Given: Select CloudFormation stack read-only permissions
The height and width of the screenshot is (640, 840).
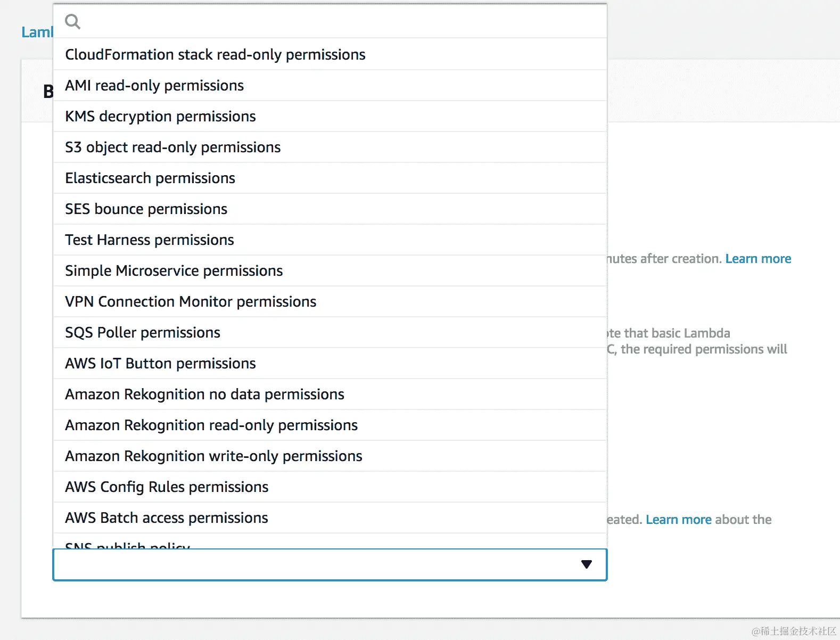Looking at the screenshot, I should point(215,55).
